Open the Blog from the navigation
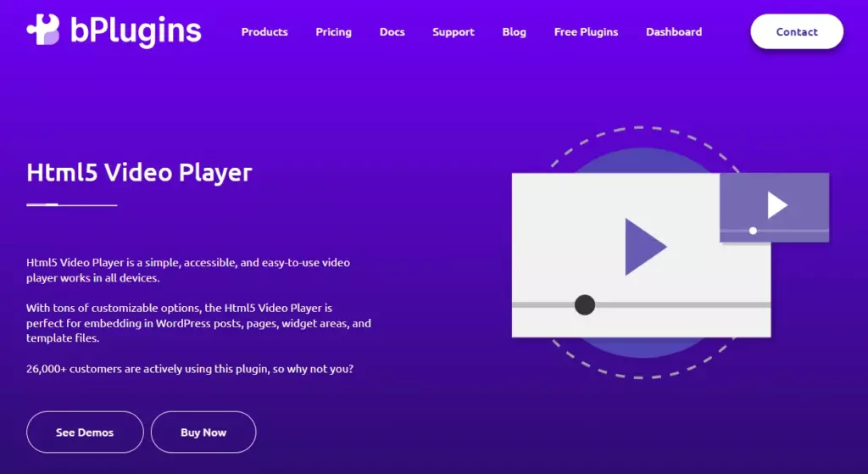This screenshot has height=474, width=868. [515, 32]
